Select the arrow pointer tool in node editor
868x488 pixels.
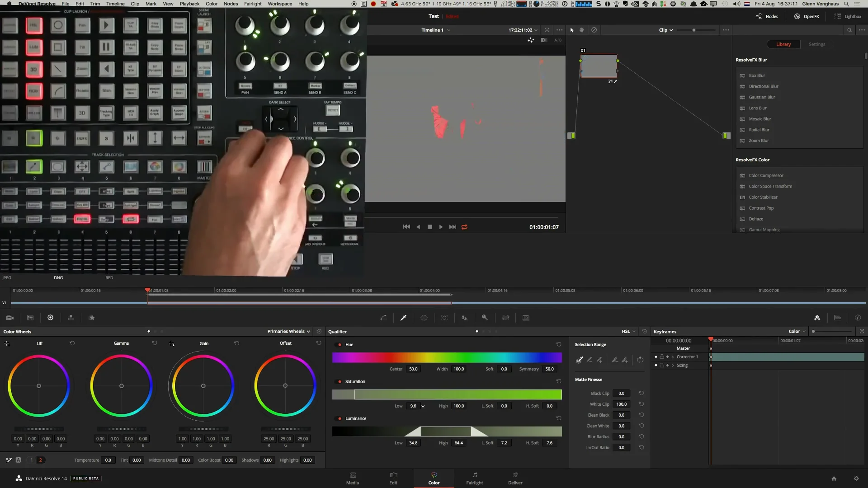pos(572,30)
